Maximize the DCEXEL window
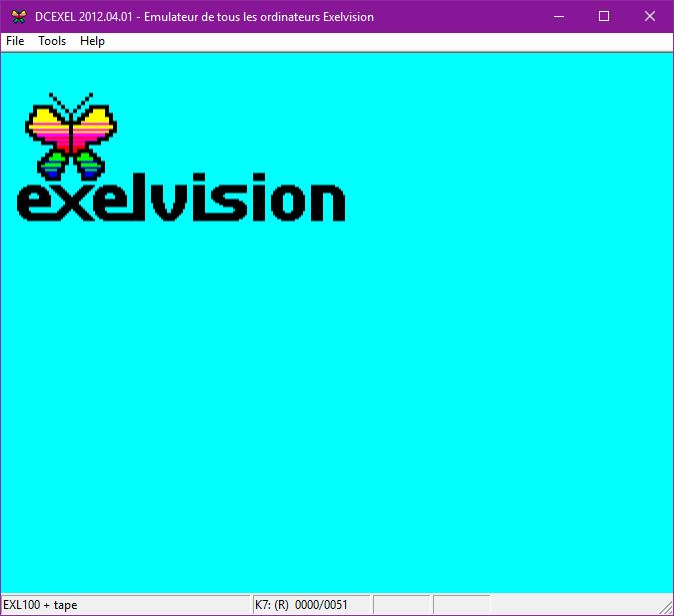The image size is (674, 616). pyautogui.click(x=604, y=16)
